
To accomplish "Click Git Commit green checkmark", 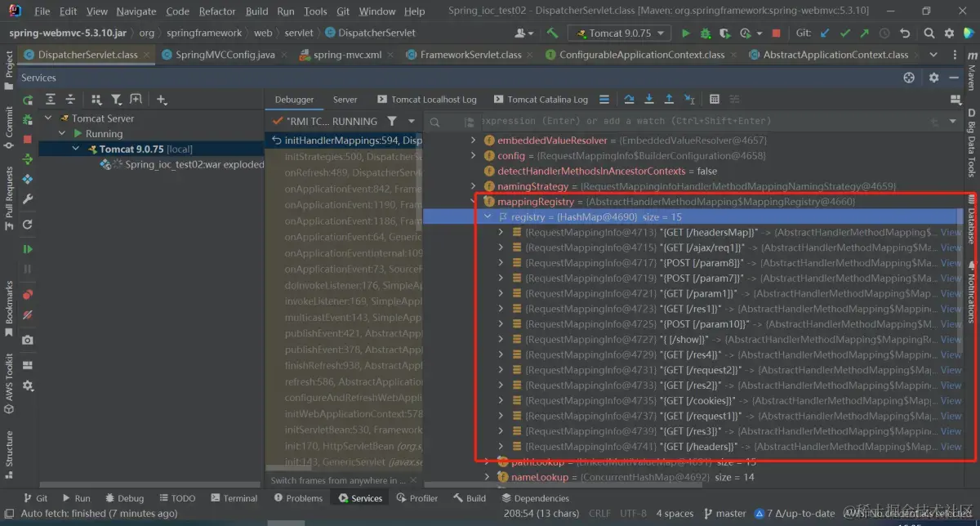I will pos(844,33).
